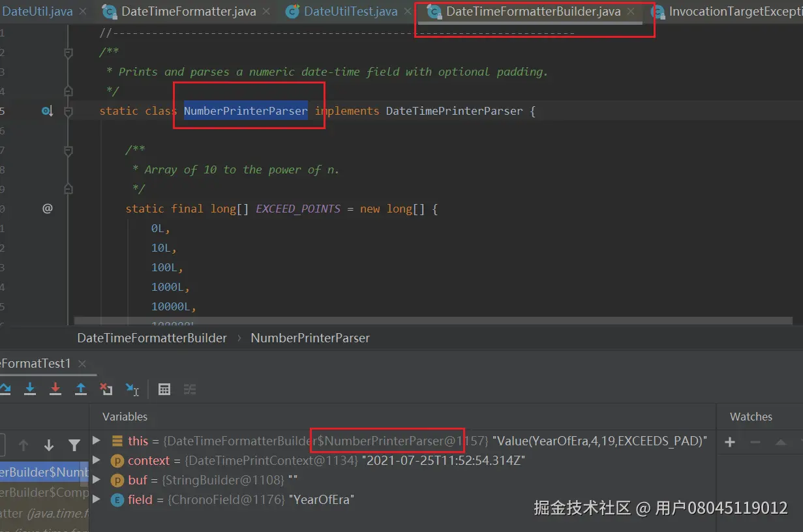Screen dimensions: 803x532
Task: Click DateTimePrinterParser in the class declaration
Action: pyautogui.click(x=454, y=111)
